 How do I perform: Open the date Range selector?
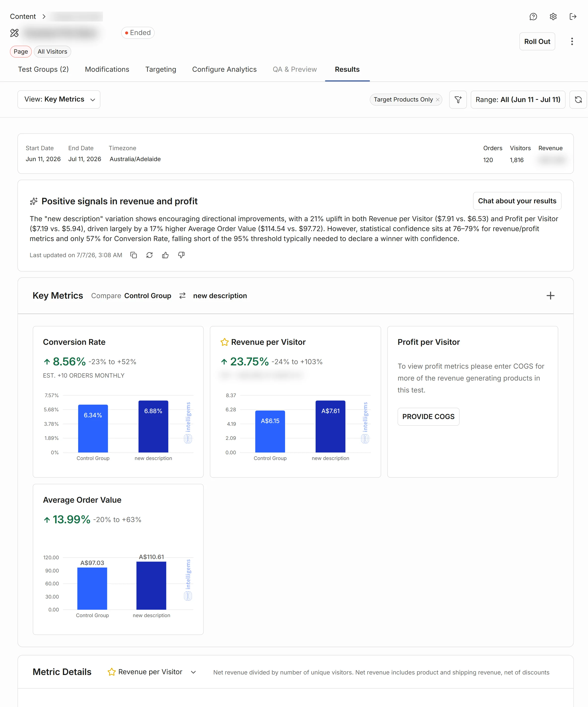pos(518,100)
